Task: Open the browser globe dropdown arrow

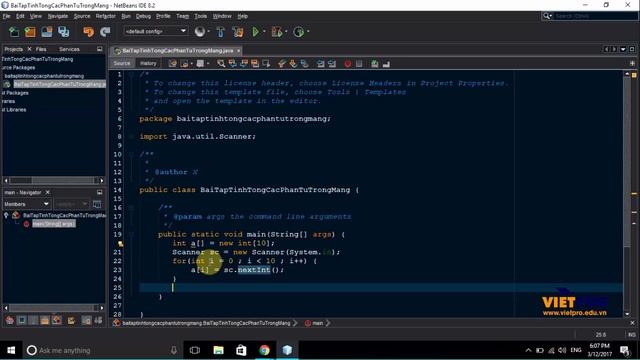Action: pyautogui.click(x=209, y=31)
